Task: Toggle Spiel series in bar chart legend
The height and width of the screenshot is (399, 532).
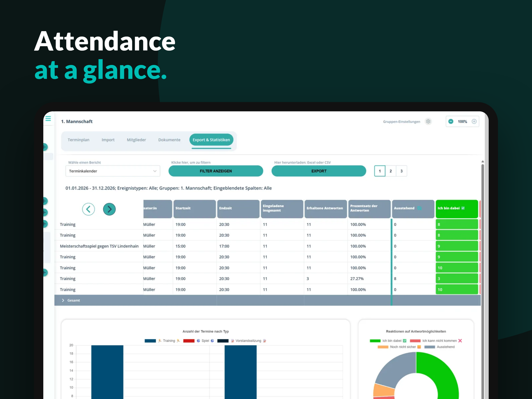Action: point(199,341)
